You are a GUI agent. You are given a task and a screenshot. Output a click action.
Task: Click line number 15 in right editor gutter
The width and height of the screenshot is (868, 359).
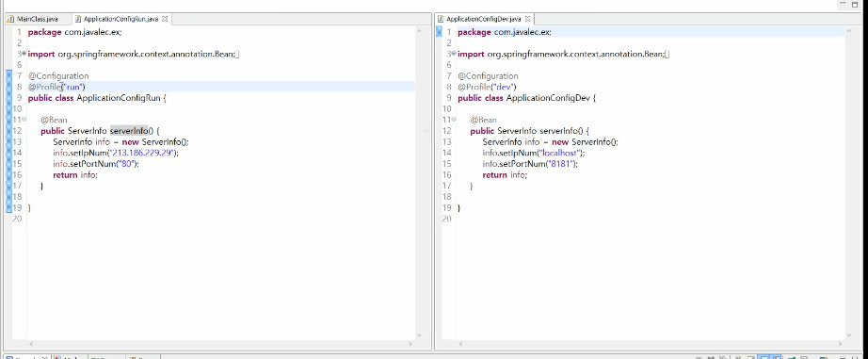(x=447, y=164)
